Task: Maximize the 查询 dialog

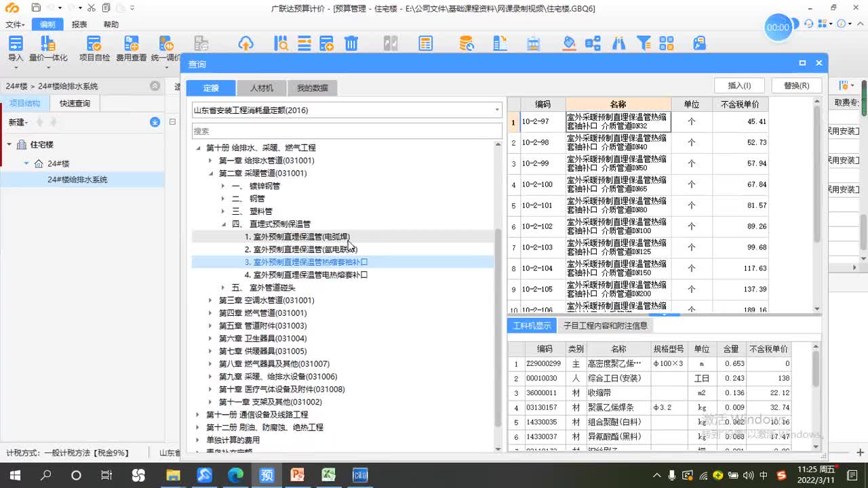Action: [x=802, y=63]
